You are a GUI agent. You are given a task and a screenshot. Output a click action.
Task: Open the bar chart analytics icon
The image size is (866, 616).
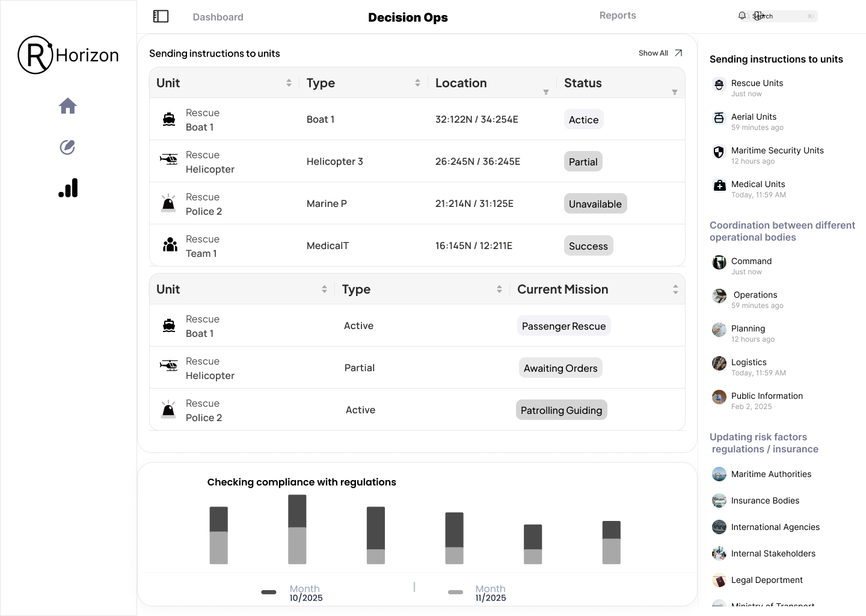tap(68, 188)
